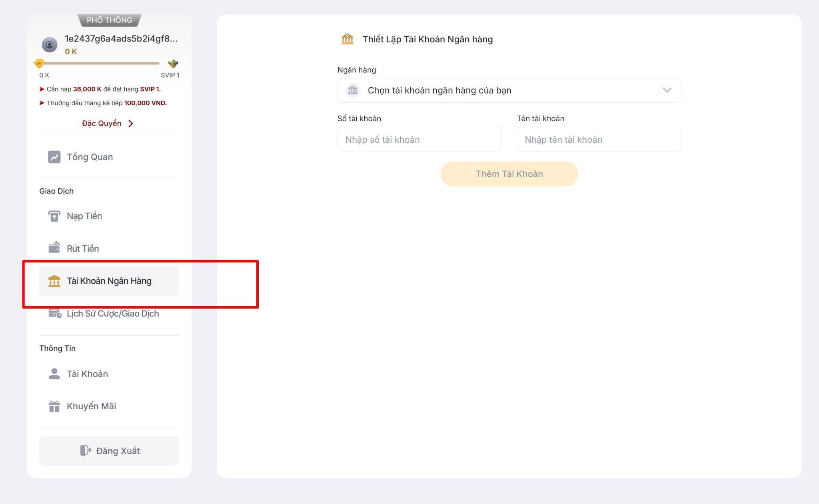
Task: Click the user avatar icon
Action: click(x=50, y=44)
